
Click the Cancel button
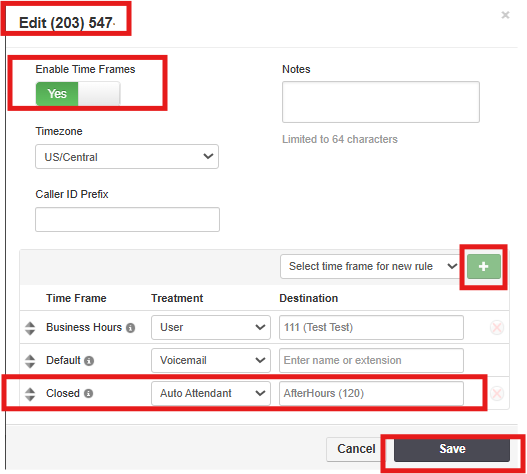click(356, 449)
